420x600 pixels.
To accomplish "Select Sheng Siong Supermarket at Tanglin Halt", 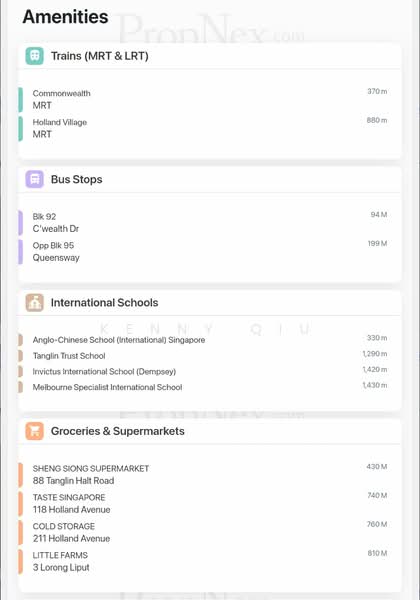I will point(203,474).
